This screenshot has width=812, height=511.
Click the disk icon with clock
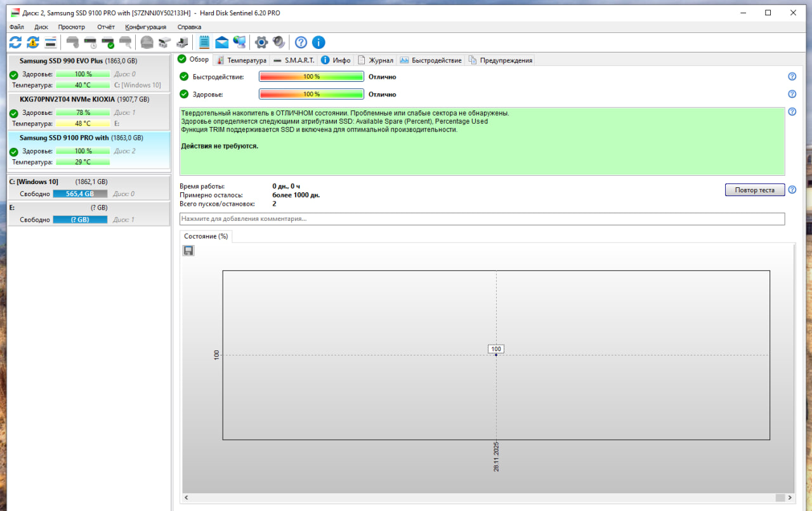[x=91, y=43]
